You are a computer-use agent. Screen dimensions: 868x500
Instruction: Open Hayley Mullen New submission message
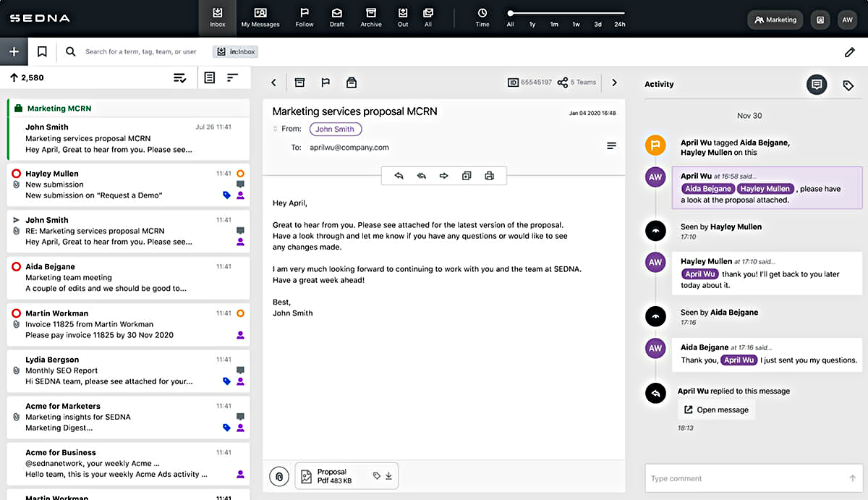(x=128, y=185)
